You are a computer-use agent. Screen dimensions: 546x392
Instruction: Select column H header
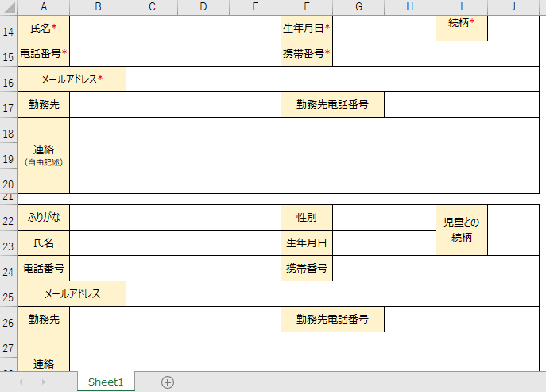410,7
